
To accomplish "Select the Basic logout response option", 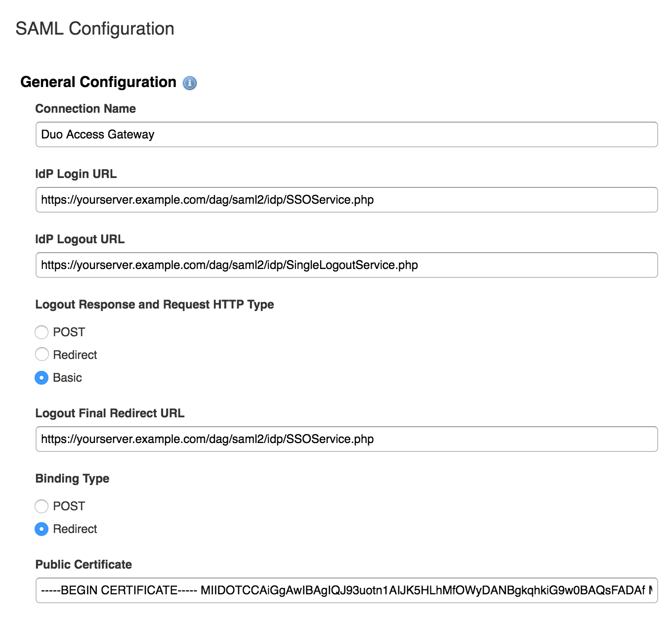I will coord(42,377).
